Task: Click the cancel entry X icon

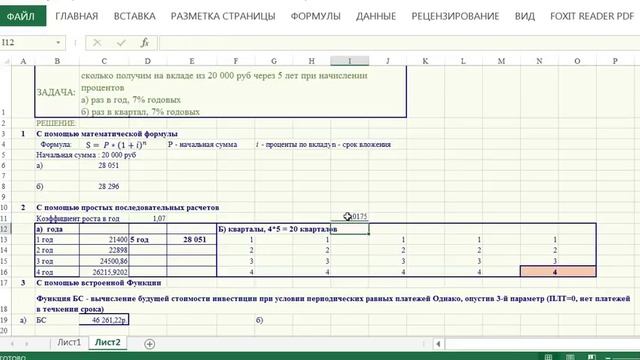Action: [x=97, y=43]
